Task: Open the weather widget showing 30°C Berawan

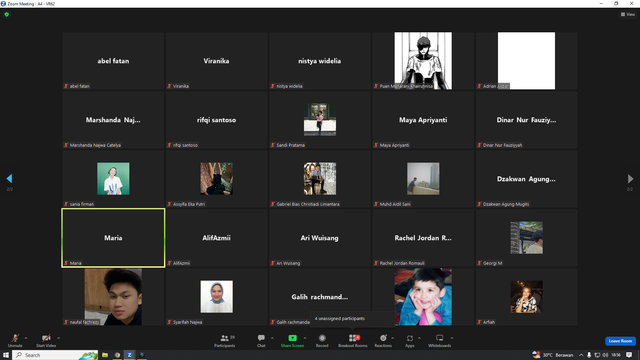Action: pyautogui.click(x=553, y=355)
